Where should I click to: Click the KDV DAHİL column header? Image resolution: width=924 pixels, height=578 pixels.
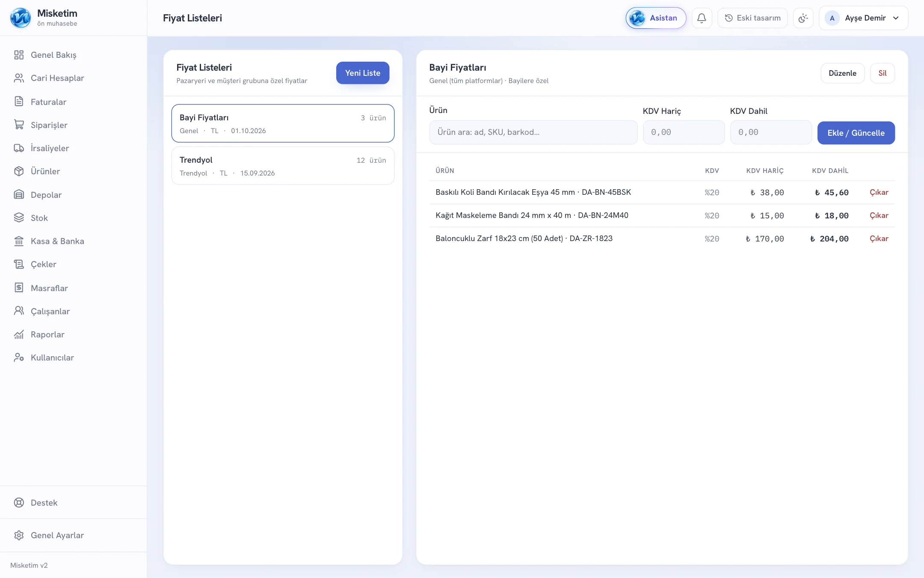tap(830, 170)
